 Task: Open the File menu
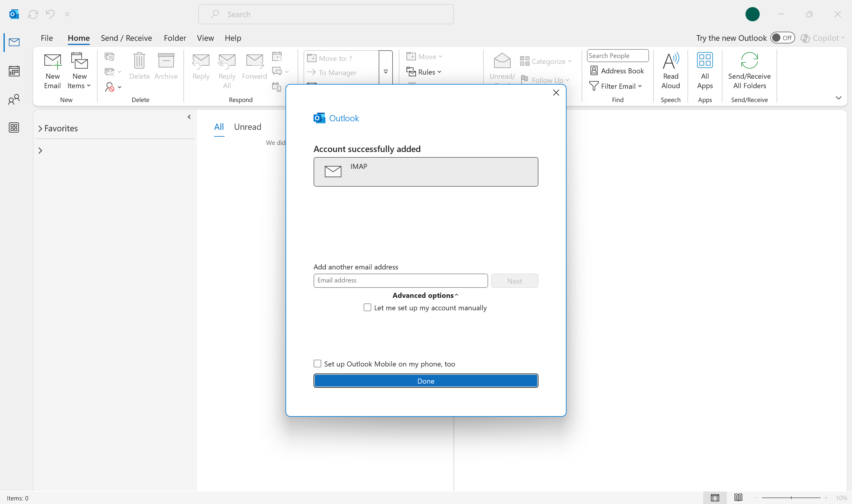pyautogui.click(x=47, y=38)
